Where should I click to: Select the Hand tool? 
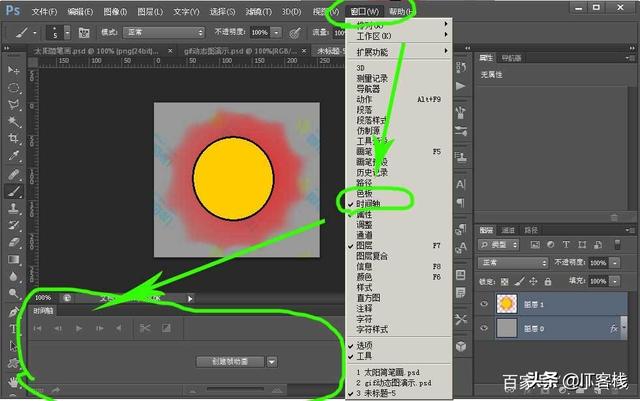pos(13,382)
